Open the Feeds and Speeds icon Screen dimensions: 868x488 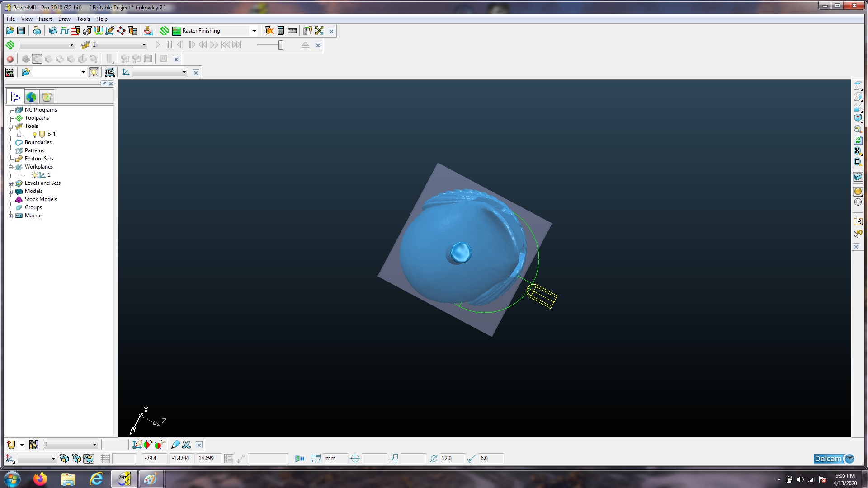[65, 31]
